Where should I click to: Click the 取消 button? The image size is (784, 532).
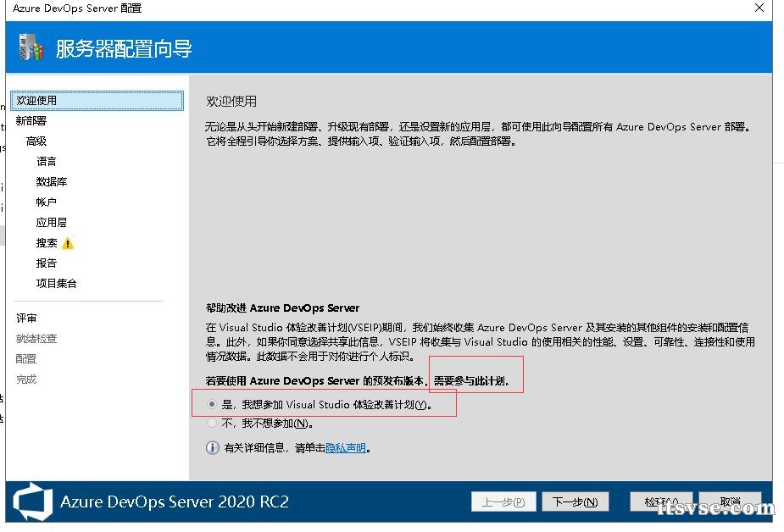point(731,502)
